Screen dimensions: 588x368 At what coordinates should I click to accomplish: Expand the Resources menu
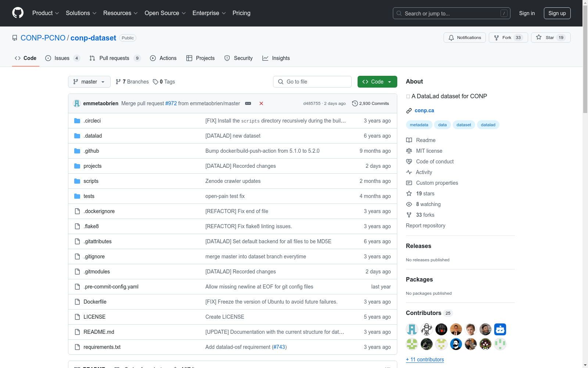pyautogui.click(x=121, y=13)
